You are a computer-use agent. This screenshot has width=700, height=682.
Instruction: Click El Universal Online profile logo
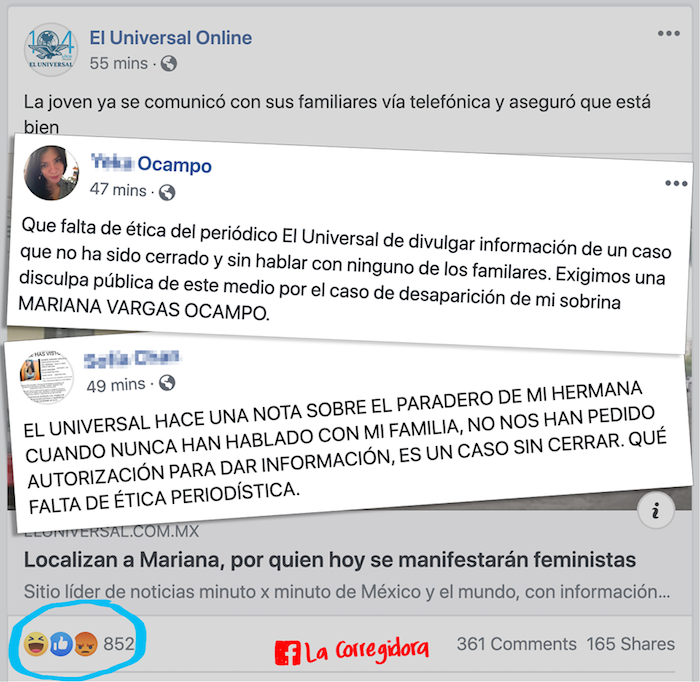(51, 50)
